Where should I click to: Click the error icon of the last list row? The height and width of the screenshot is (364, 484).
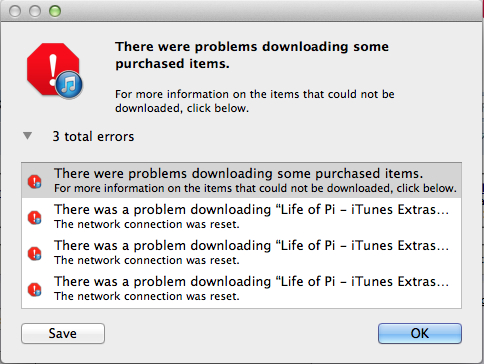click(x=35, y=289)
